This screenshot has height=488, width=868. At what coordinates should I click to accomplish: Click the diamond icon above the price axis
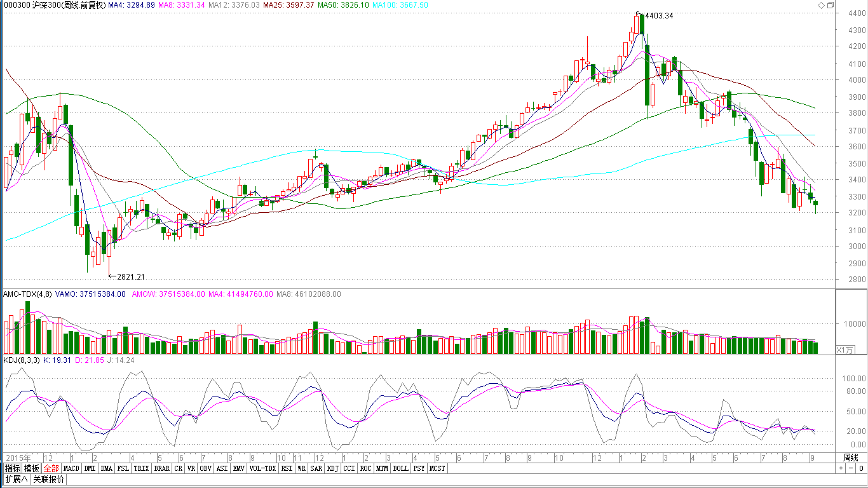pyautogui.click(x=822, y=4)
